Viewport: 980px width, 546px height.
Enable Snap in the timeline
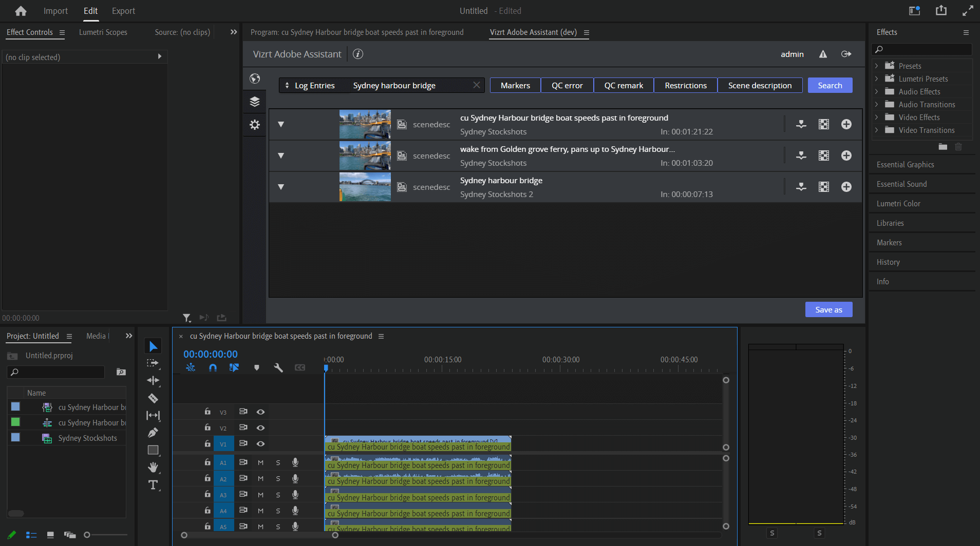[x=213, y=367]
